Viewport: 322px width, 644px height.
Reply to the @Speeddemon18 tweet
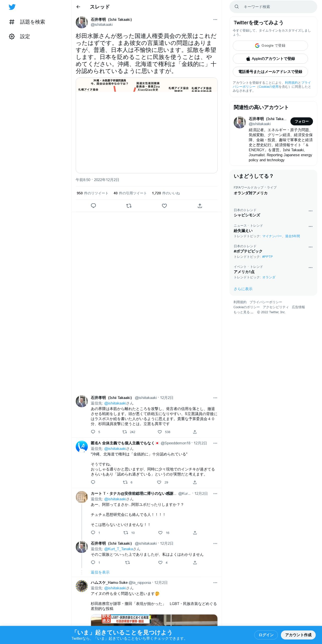pos(93,482)
